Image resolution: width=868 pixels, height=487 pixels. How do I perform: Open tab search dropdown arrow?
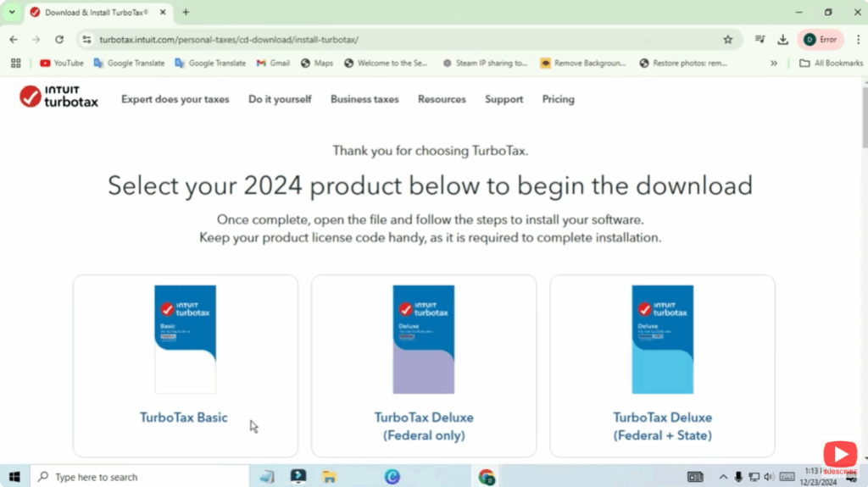click(12, 12)
